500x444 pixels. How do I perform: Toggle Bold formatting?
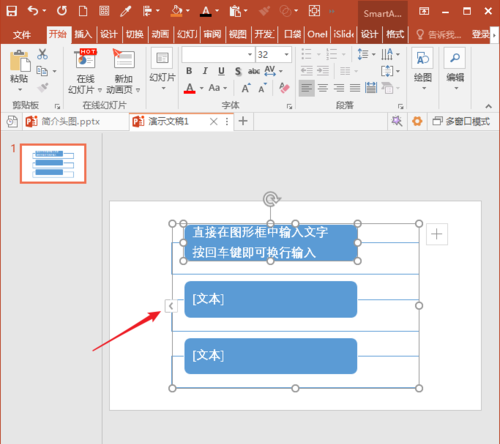189,71
